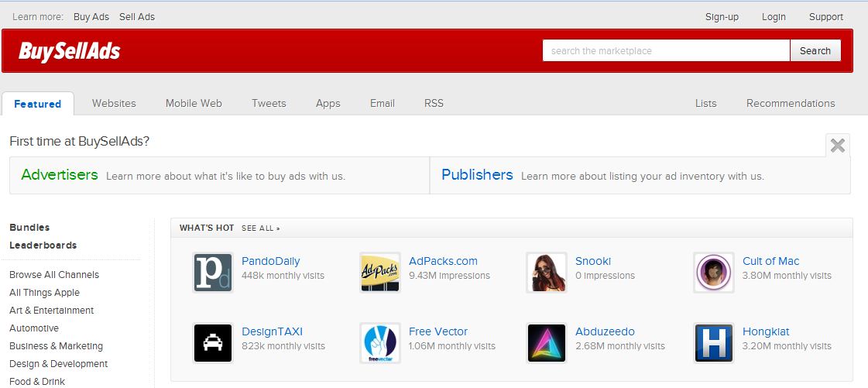
Task: Dismiss the first-time welcome banner
Action: point(837,146)
